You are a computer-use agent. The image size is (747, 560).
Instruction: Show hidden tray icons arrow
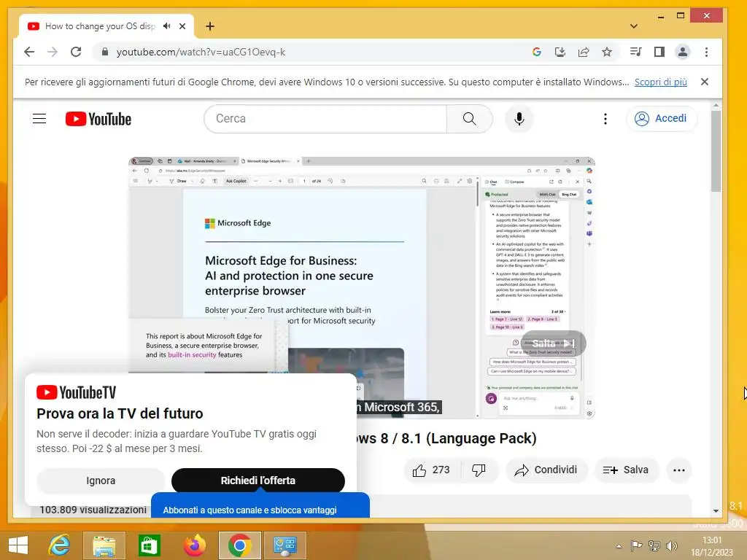tap(619, 546)
